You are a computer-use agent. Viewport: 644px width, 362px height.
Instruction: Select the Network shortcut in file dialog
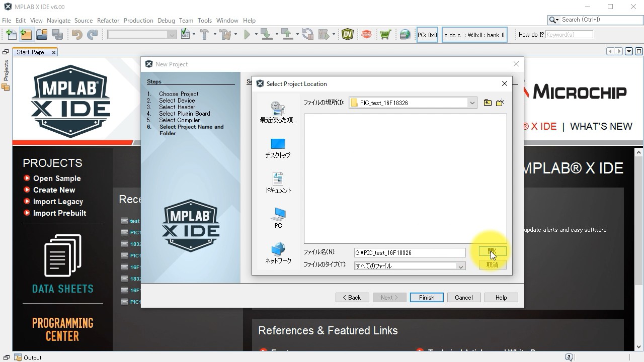[x=278, y=253]
